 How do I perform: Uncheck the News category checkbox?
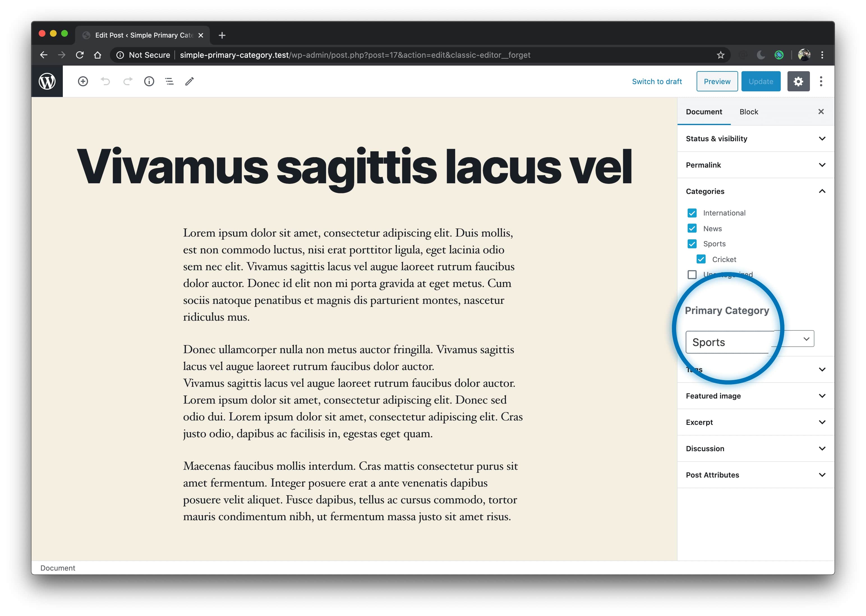point(692,228)
